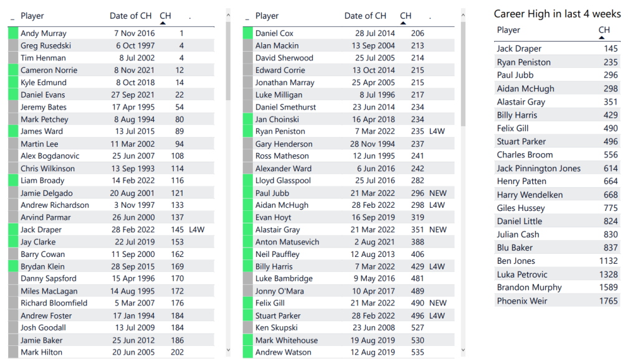Screen dimensions: 638x364
Task: Sort by the Player header in the left table
Action: click(32, 16)
